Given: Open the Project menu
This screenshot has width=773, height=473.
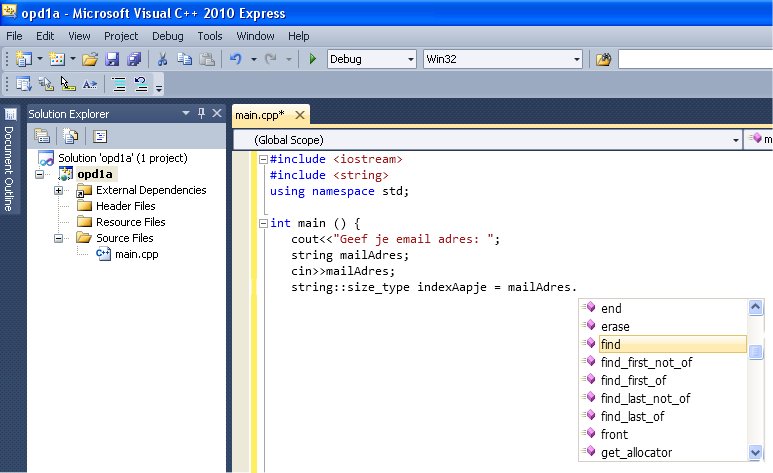Looking at the screenshot, I should (x=121, y=36).
